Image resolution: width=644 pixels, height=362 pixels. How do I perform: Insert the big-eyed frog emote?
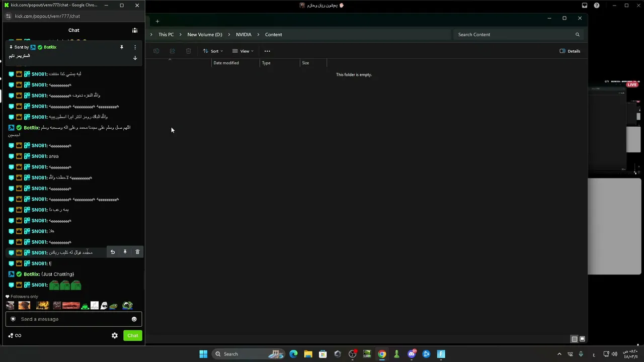pos(128,305)
